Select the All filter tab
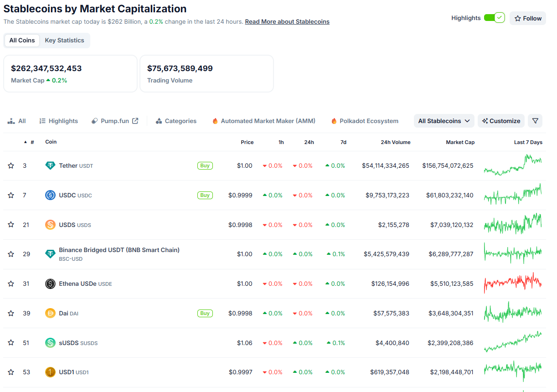Screen dimensions: 557x392 coord(16,121)
